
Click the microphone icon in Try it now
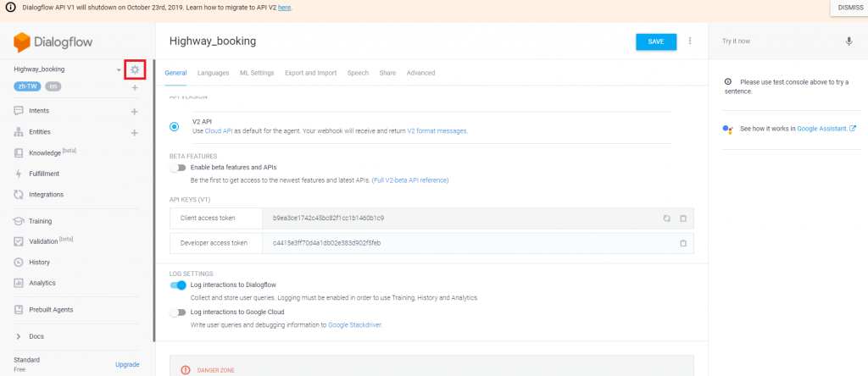click(x=849, y=41)
